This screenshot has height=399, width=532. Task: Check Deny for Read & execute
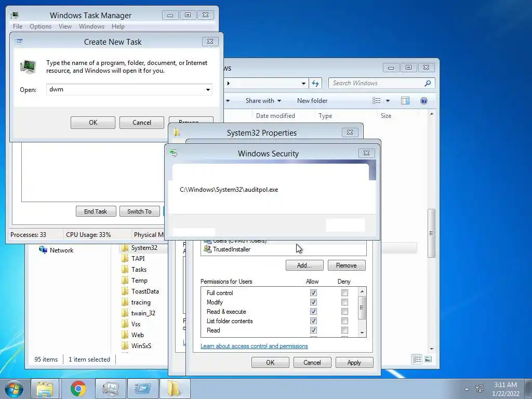coord(344,312)
